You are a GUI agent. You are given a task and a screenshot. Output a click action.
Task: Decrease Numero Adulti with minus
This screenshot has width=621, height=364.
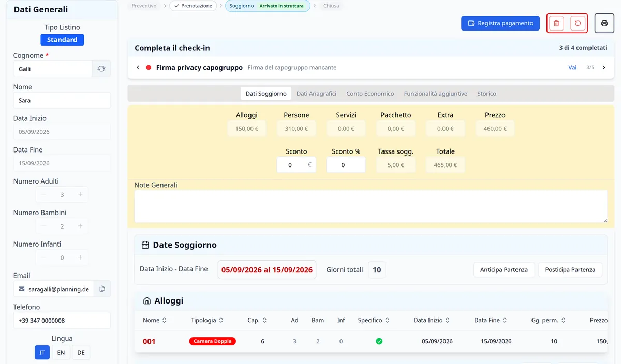tap(43, 195)
